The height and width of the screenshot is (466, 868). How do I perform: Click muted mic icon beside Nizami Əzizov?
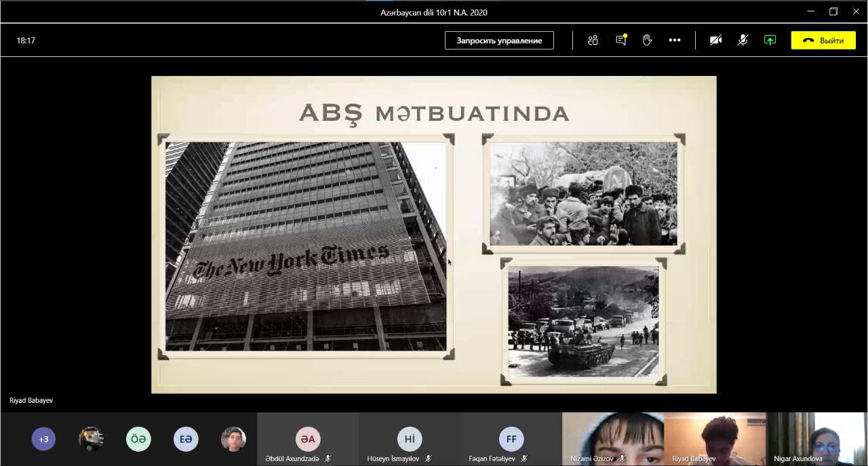coord(623,459)
